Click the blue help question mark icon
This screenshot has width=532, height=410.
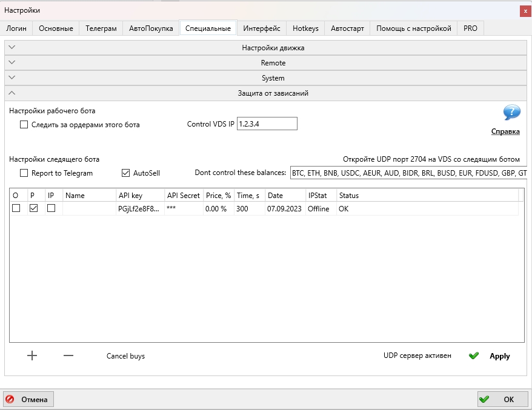[x=511, y=113]
